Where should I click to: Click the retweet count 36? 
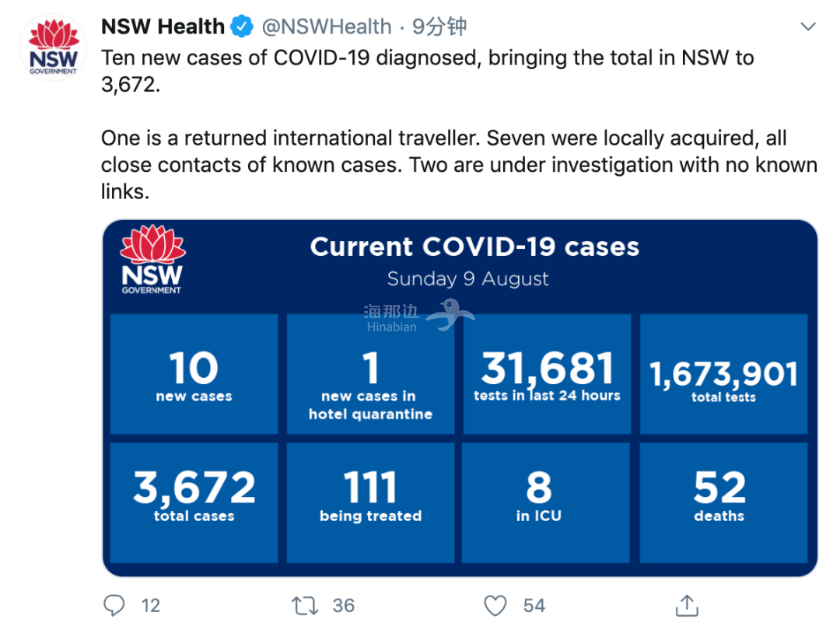(344, 606)
